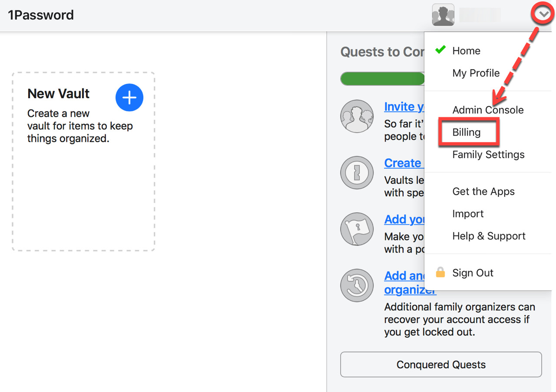Click the 'Add an... organizer' quest link
The height and width of the screenshot is (392, 556).
pyautogui.click(x=410, y=282)
